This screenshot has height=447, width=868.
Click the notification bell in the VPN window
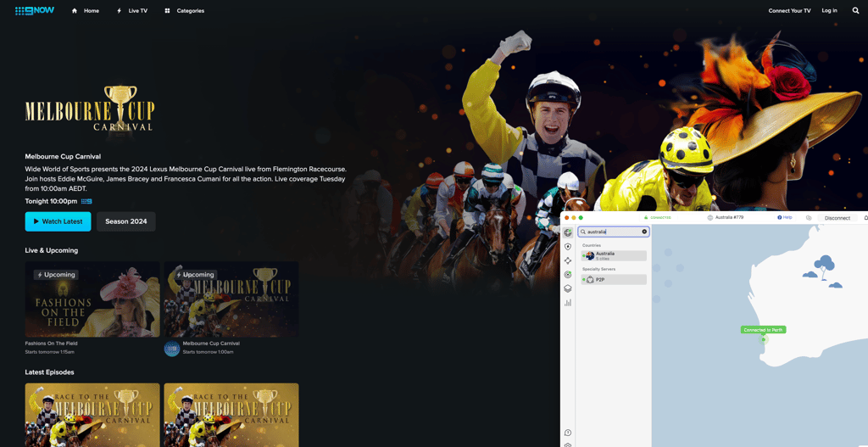click(865, 218)
